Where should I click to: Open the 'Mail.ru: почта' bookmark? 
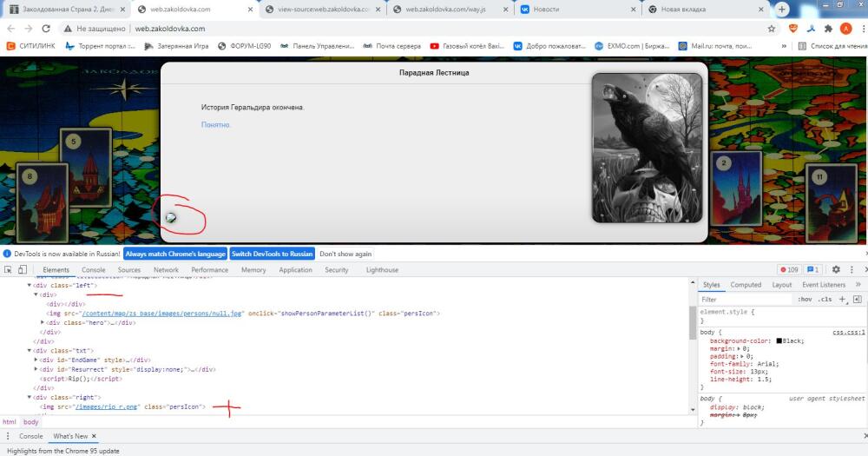715,46
